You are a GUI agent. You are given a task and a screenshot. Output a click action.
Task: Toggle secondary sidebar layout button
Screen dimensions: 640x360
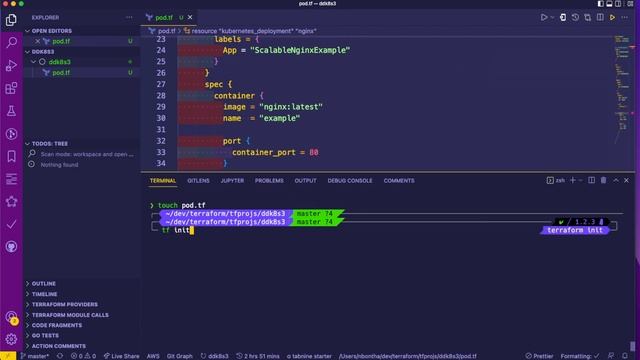point(618,4)
